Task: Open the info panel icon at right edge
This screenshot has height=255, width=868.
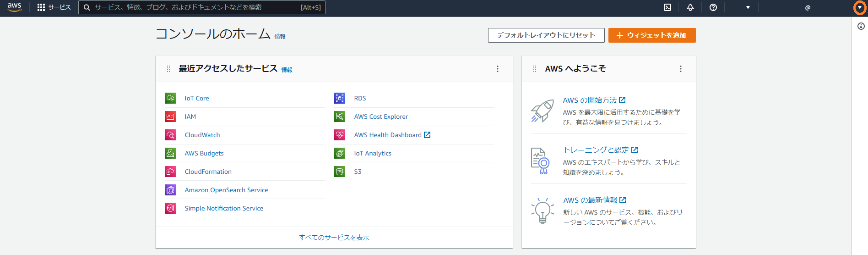Action: (861, 26)
